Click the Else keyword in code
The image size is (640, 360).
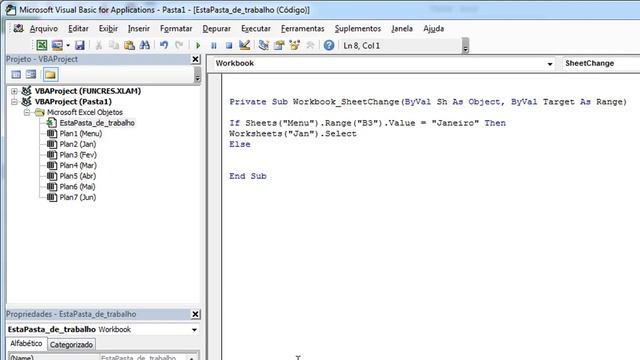click(240, 144)
